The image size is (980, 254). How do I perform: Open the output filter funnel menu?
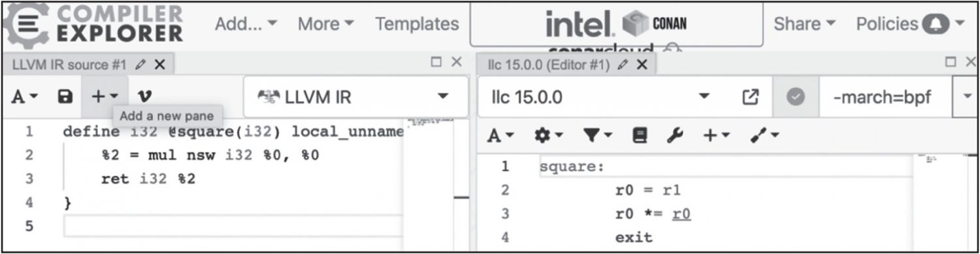coord(596,135)
